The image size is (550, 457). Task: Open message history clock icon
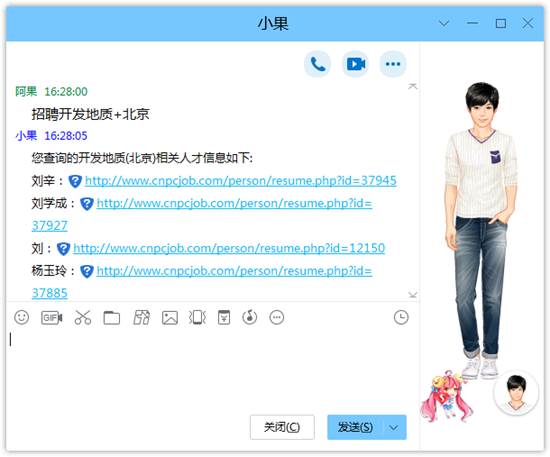(x=401, y=317)
